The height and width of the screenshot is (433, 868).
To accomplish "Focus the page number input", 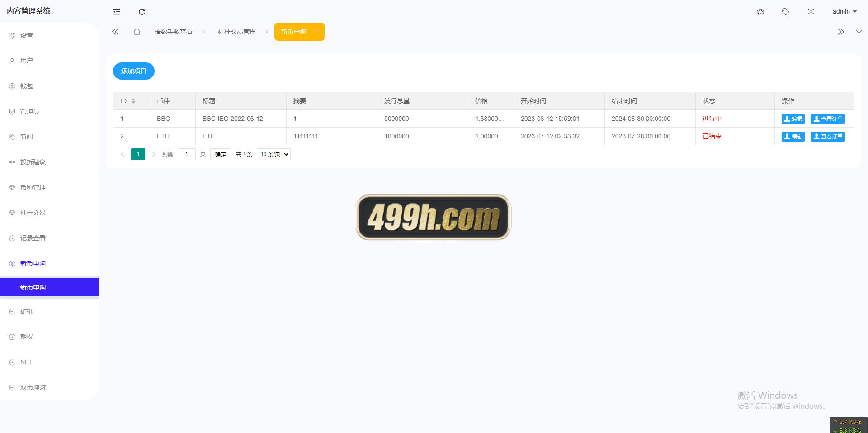I will [x=187, y=154].
